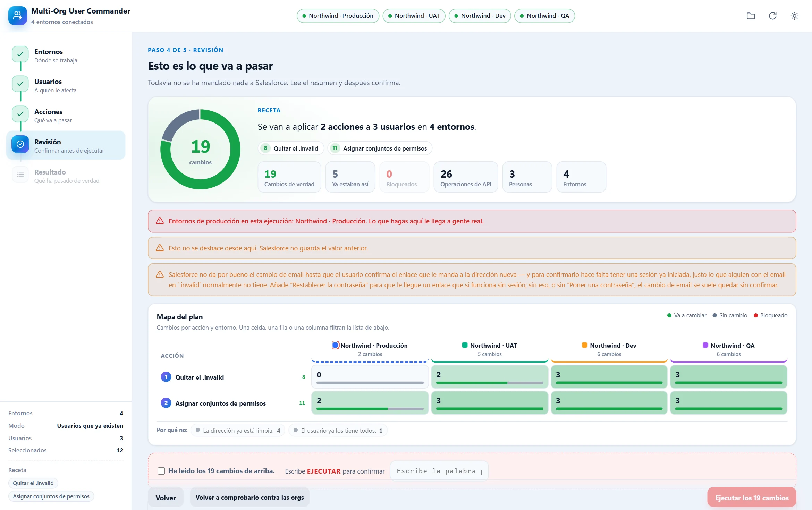This screenshot has width=812, height=510.
Task: Click the Resultado step list icon
Action: click(20, 175)
